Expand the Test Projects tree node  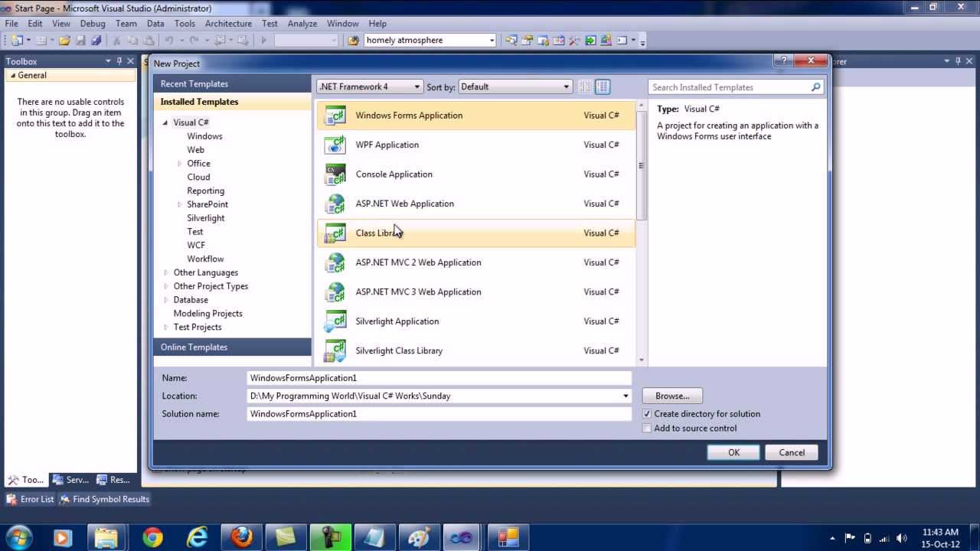[166, 328]
